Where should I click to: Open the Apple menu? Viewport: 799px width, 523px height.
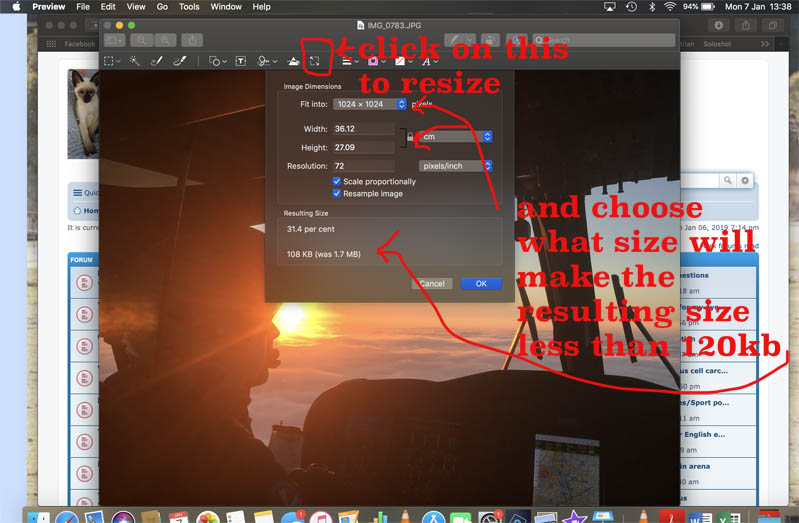point(16,7)
